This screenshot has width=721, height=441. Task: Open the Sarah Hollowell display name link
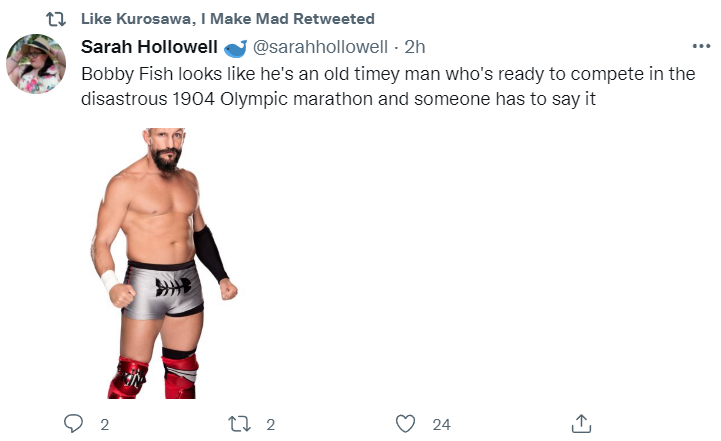(x=149, y=48)
